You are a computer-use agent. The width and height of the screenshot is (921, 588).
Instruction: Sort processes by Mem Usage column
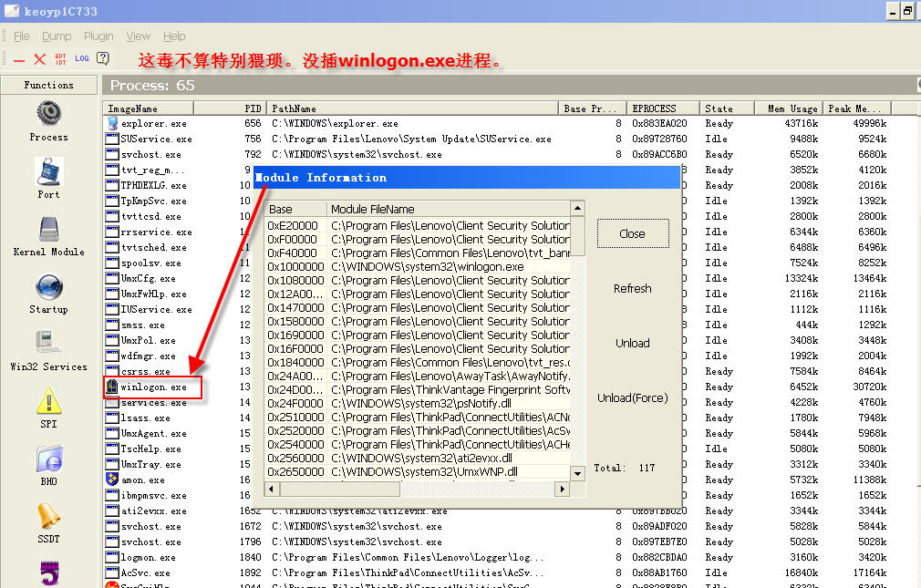click(x=788, y=108)
